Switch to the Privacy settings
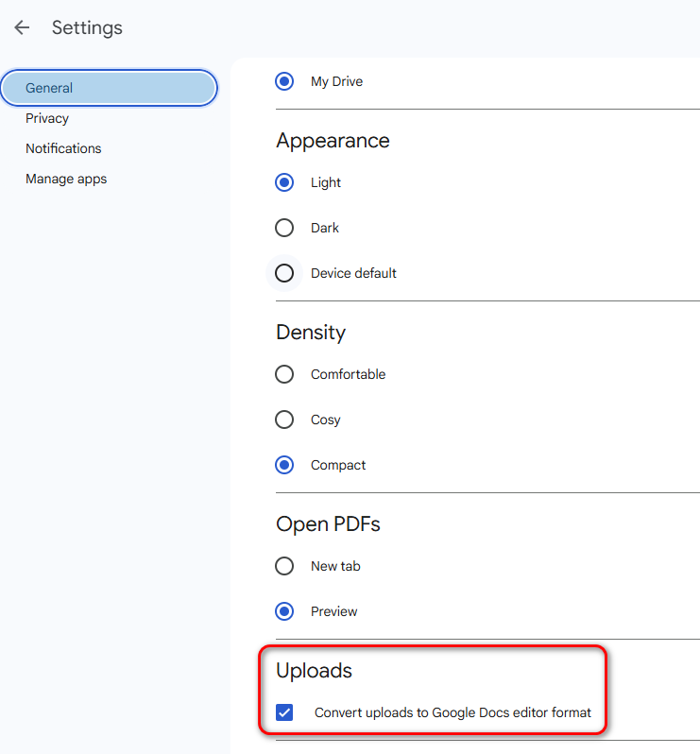 (x=47, y=118)
